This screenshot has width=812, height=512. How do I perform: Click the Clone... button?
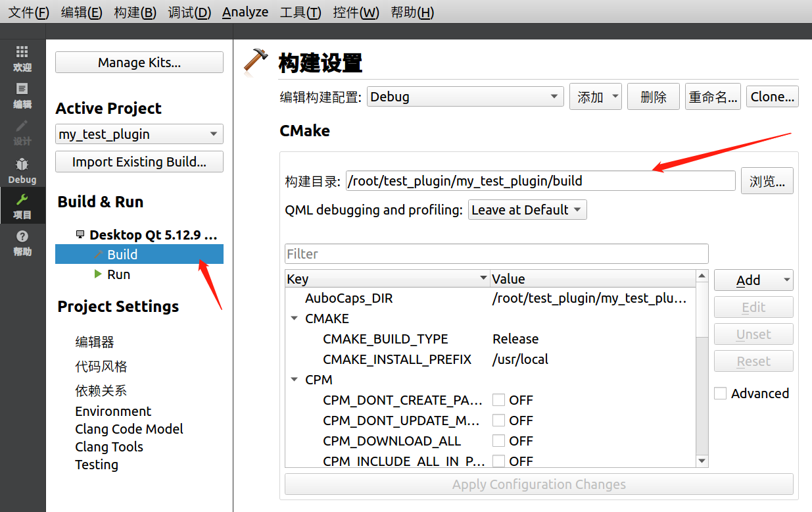(x=773, y=97)
